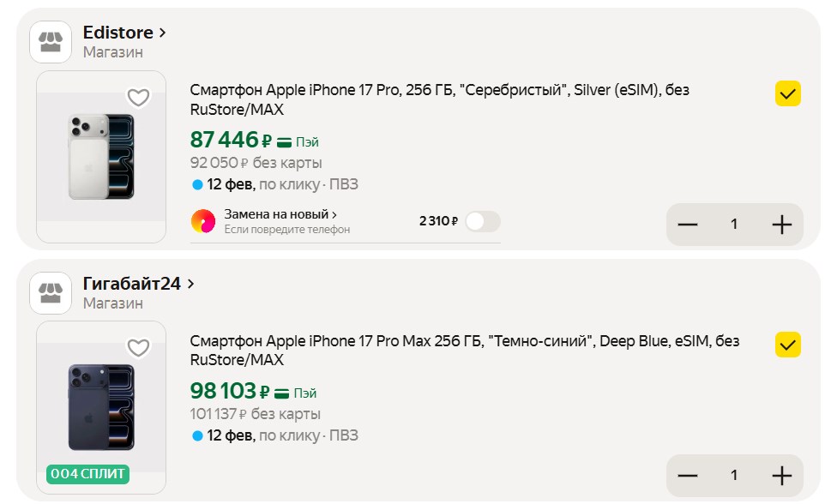Viewport: 831px width, 504px height.
Task: Uncheck the Edistore iPhone 17 Pro item
Action: [787, 93]
